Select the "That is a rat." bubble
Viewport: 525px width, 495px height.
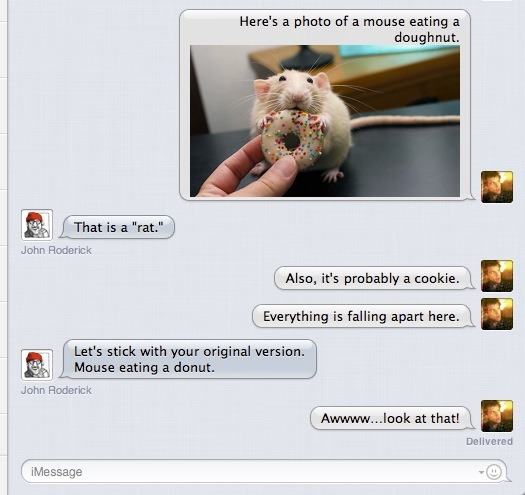pyautogui.click(x=118, y=227)
